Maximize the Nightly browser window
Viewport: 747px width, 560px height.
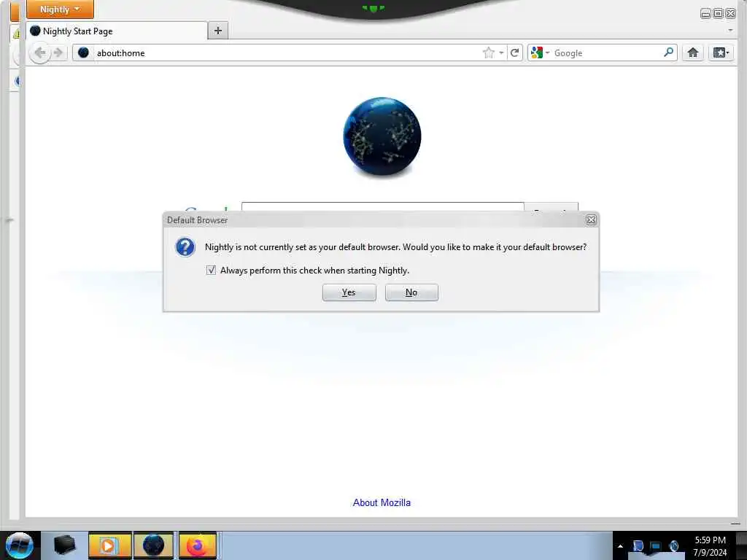pos(718,13)
